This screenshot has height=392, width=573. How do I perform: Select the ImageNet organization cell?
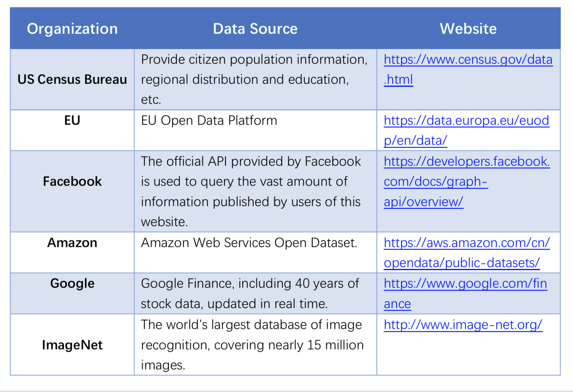click(72, 345)
